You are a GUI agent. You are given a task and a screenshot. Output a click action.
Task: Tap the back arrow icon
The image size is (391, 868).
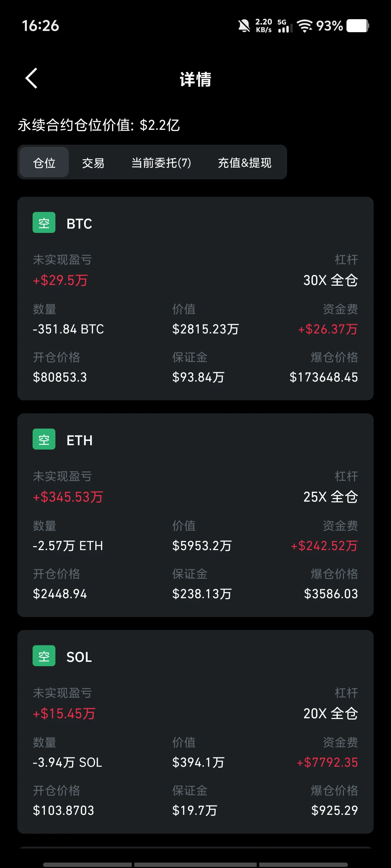(31, 78)
